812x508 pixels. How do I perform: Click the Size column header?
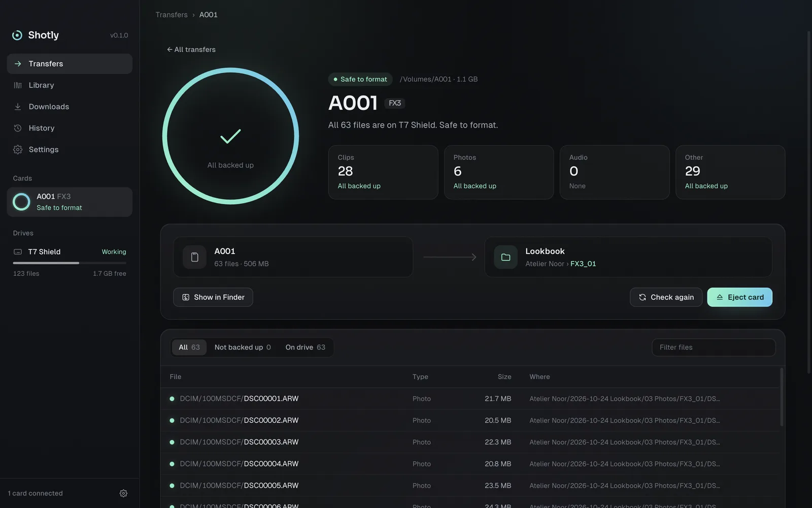pyautogui.click(x=504, y=377)
